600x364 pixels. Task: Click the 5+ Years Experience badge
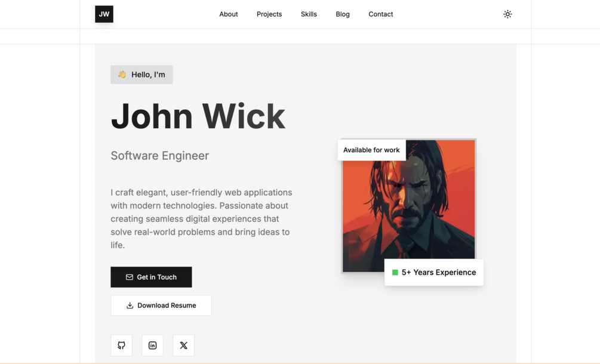434,272
